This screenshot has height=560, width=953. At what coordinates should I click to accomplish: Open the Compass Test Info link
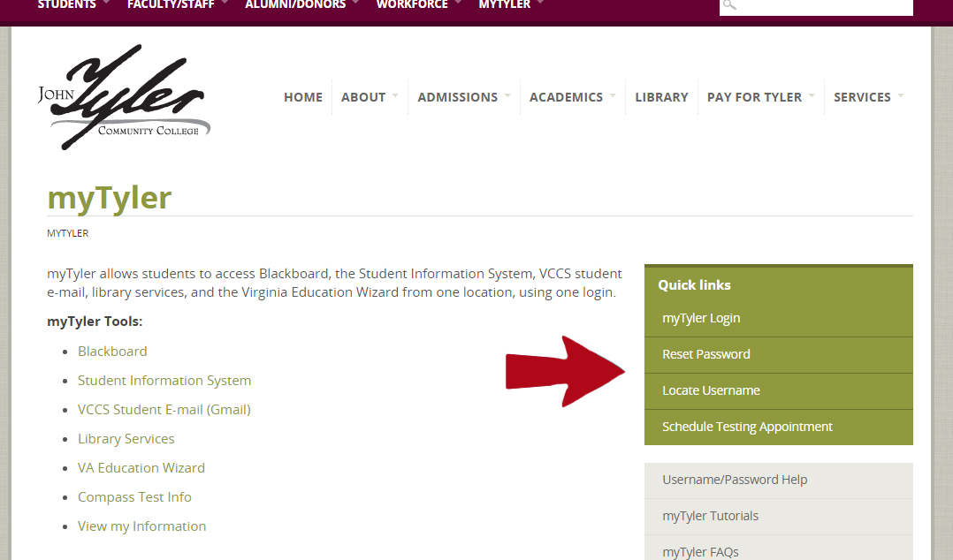[x=134, y=496]
